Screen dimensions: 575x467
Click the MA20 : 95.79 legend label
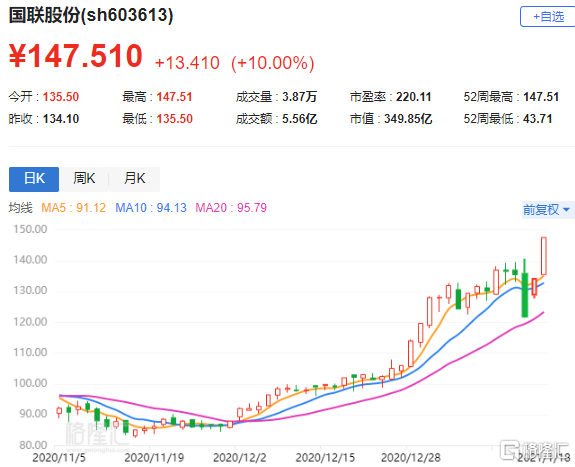(x=231, y=208)
